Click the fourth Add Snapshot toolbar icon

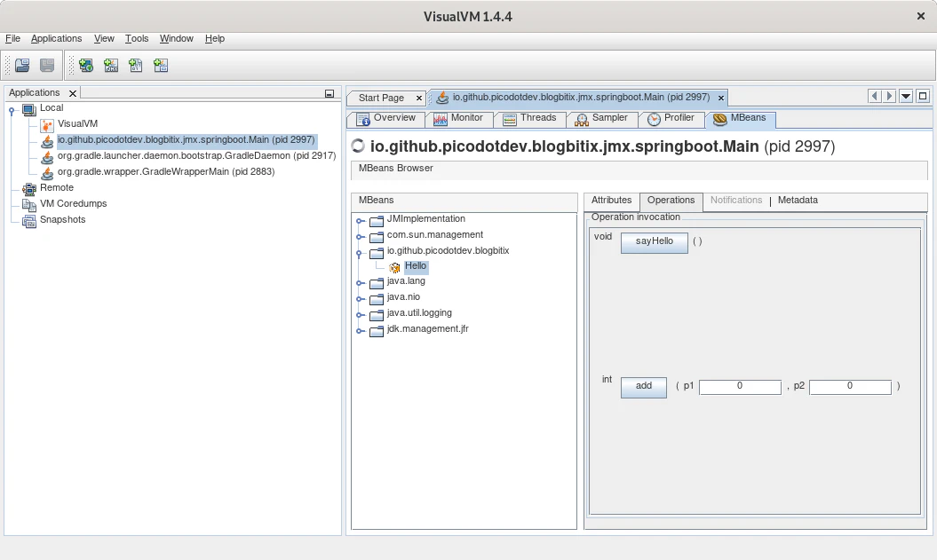(161, 65)
